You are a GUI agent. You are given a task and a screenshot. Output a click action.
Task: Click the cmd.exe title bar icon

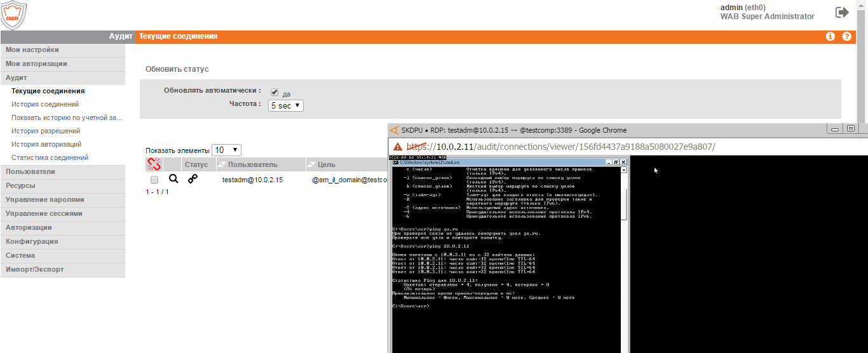(x=395, y=163)
